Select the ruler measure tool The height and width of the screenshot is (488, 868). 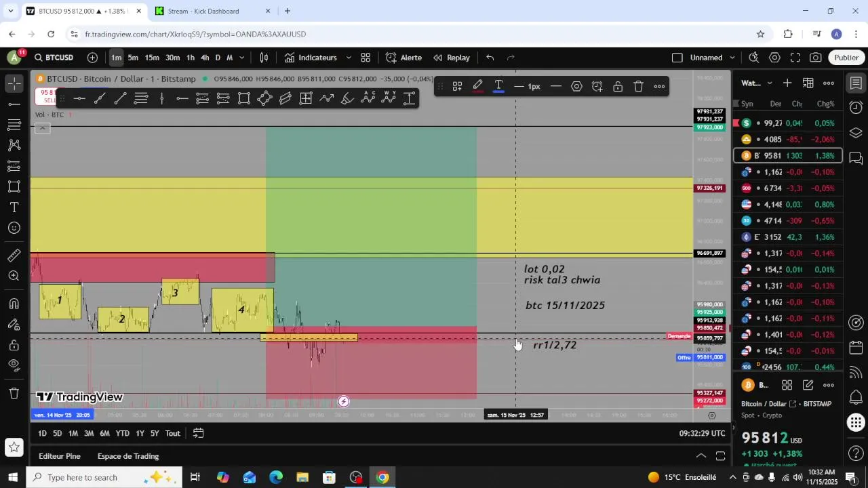14,256
